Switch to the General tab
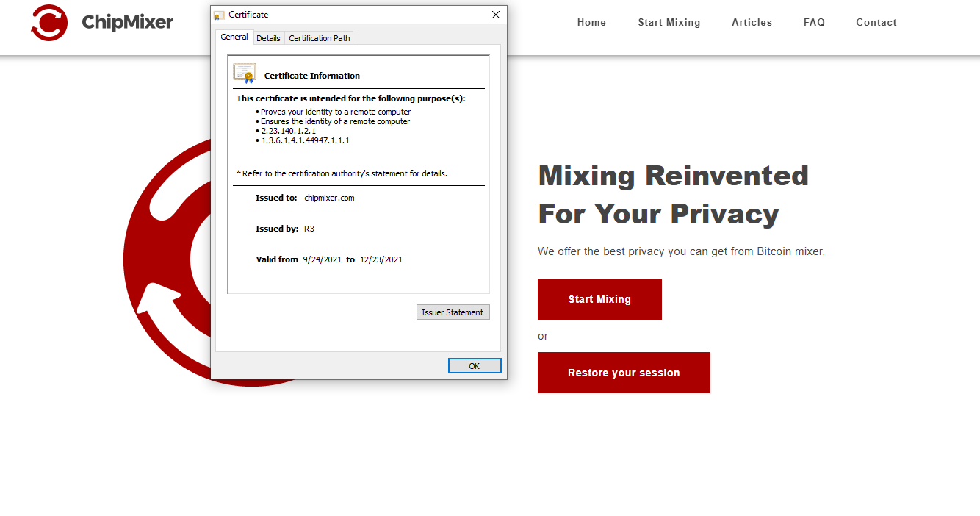 pos(234,37)
